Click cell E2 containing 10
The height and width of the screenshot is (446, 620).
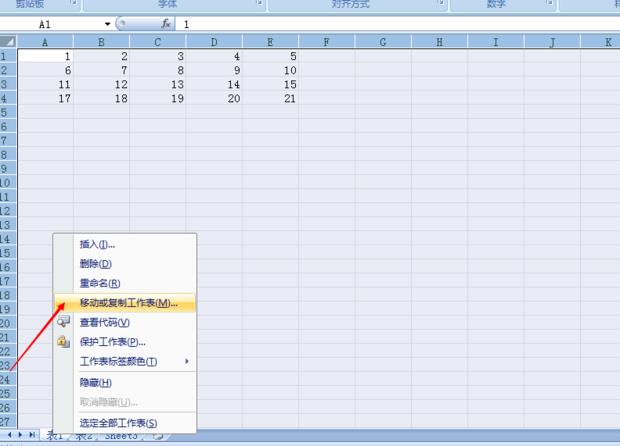pyautogui.click(x=270, y=70)
